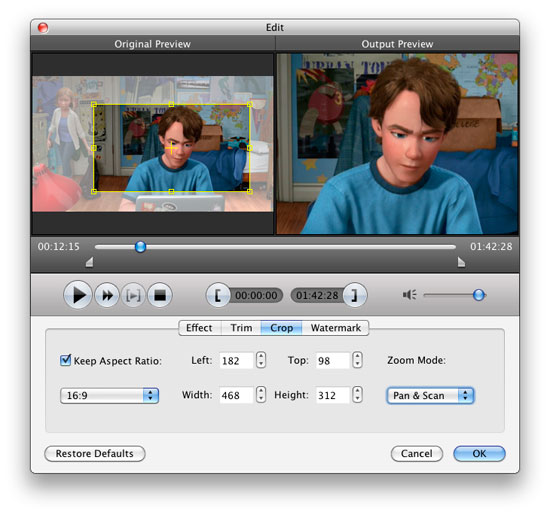Click the Cancel button
The height and width of the screenshot is (515, 550).
417,454
